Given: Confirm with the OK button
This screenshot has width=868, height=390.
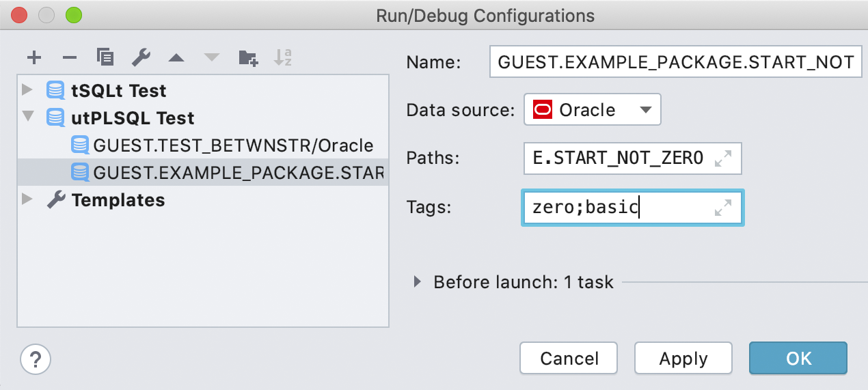Looking at the screenshot, I should tap(798, 359).
